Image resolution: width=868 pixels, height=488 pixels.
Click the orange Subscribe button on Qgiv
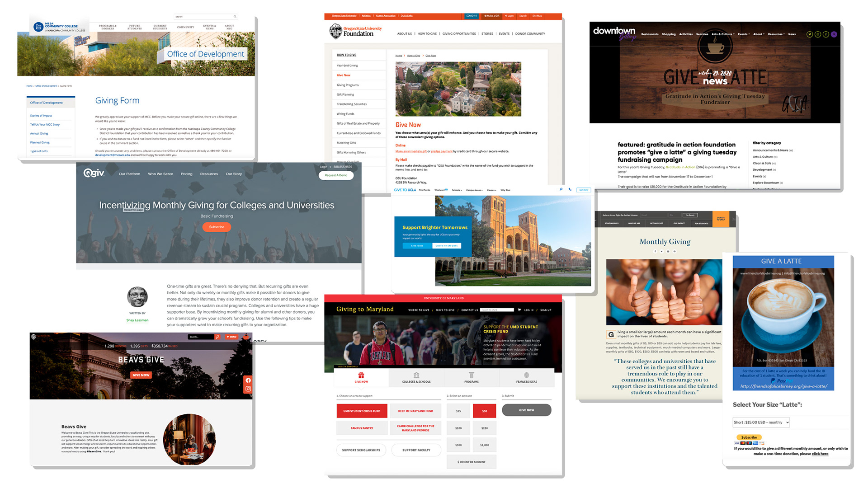click(x=217, y=227)
